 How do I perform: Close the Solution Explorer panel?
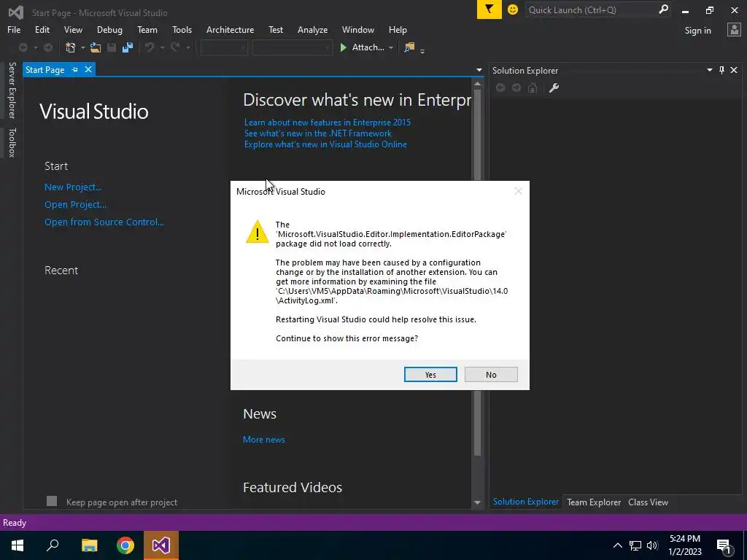tap(734, 70)
